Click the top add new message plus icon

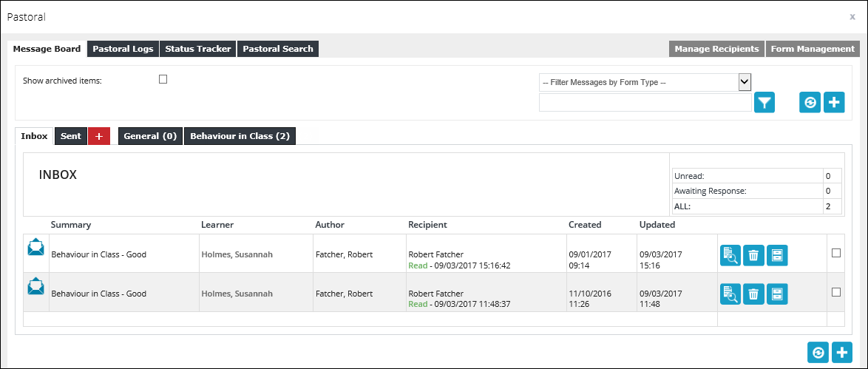point(834,103)
